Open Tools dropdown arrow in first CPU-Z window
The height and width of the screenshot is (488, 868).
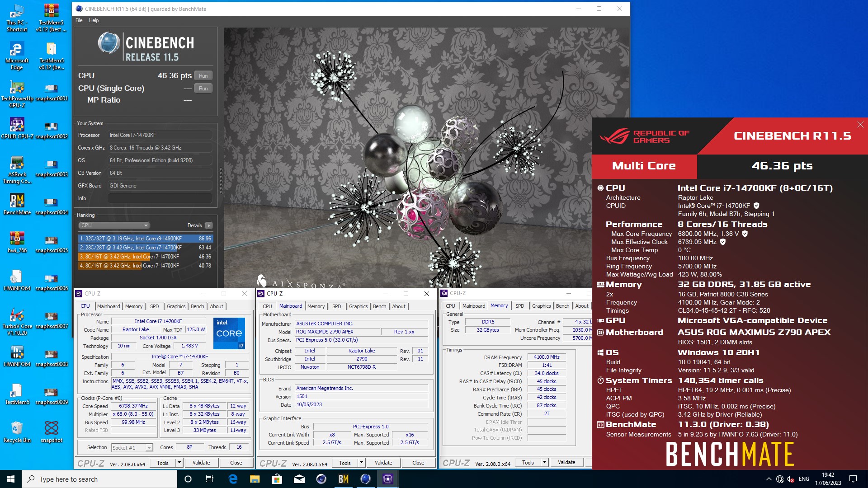pyautogui.click(x=179, y=462)
